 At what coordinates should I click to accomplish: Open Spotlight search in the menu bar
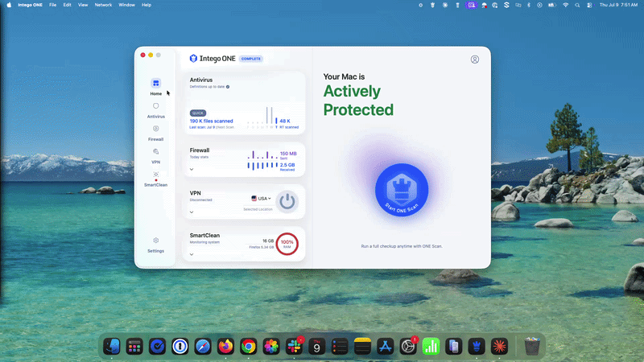pos(577,5)
